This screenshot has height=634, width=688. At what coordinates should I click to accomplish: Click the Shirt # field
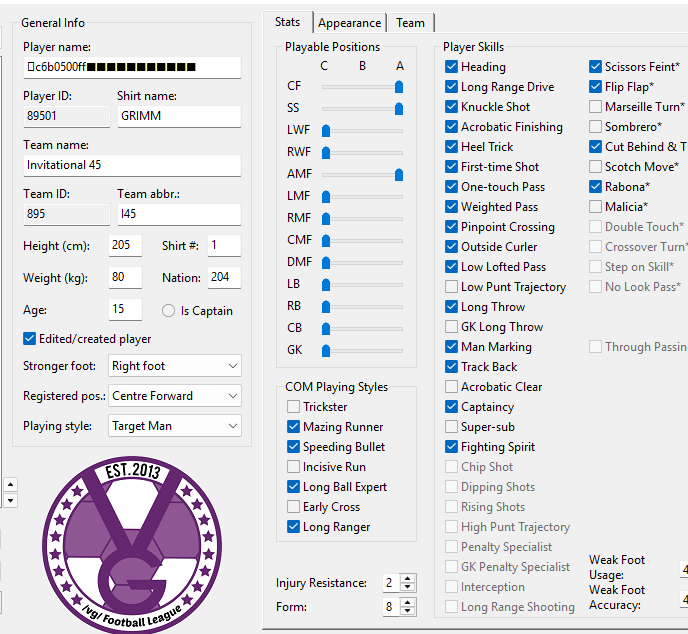(224, 245)
